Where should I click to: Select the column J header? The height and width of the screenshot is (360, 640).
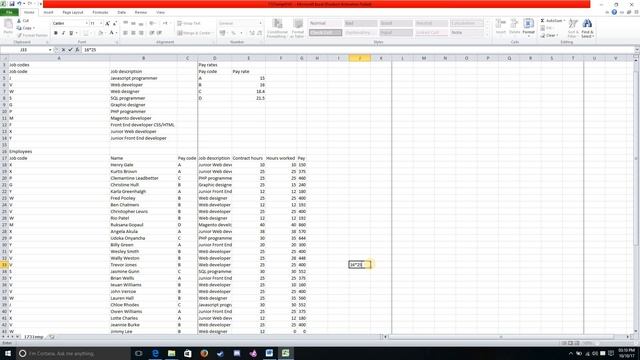tap(360, 58)
